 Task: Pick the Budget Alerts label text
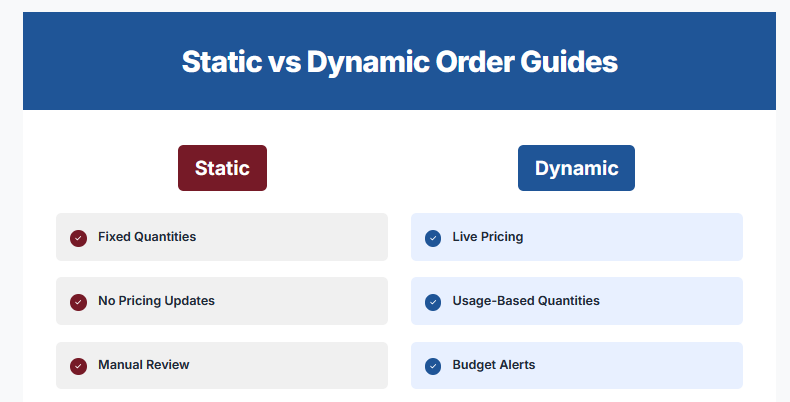pos(494,365)
